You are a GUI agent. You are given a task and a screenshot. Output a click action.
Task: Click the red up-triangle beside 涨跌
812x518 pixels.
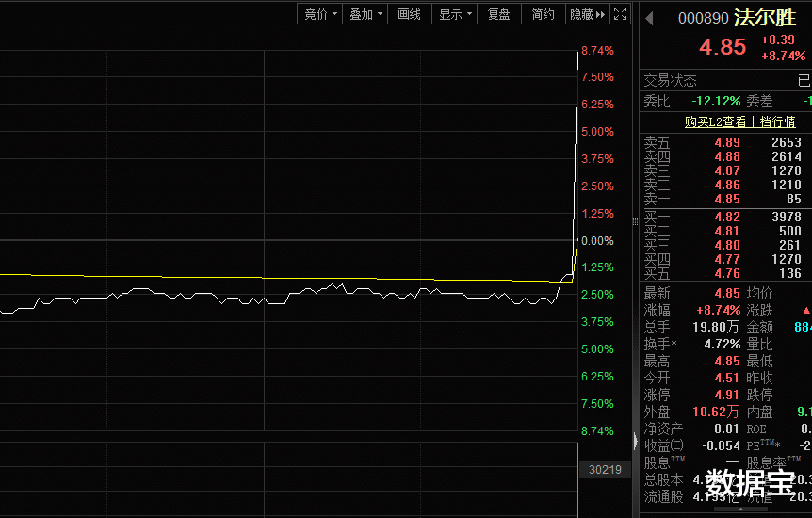click(806, 311)
